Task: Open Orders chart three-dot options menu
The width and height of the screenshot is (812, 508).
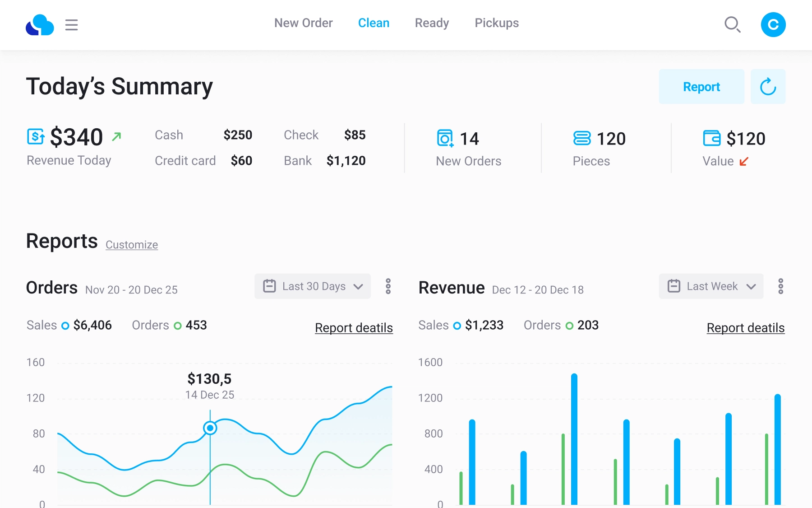Action: pyautogui.click(x=388, y=286)
